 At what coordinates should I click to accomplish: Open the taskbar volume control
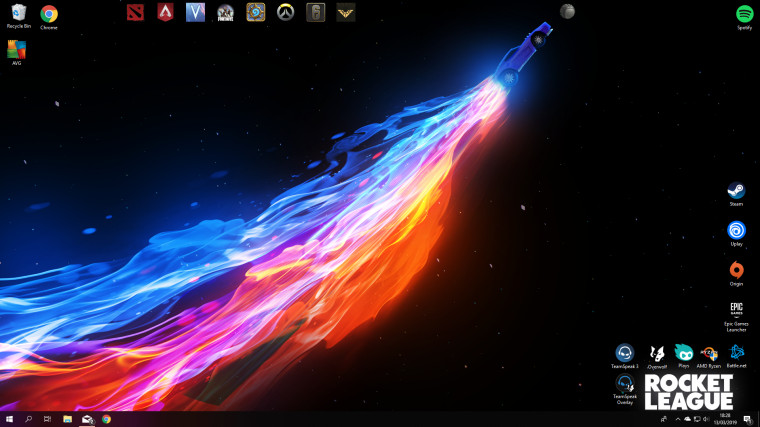(x=706, y=419)
